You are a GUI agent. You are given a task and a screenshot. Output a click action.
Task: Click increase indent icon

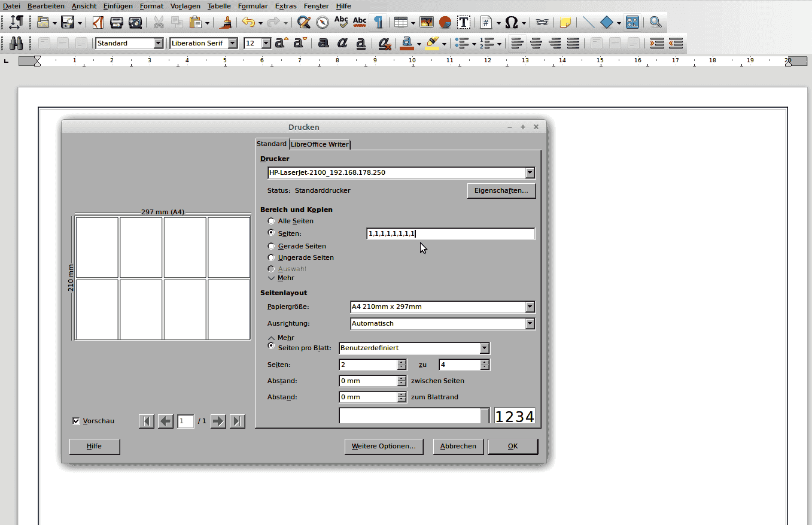coord(657,43)
